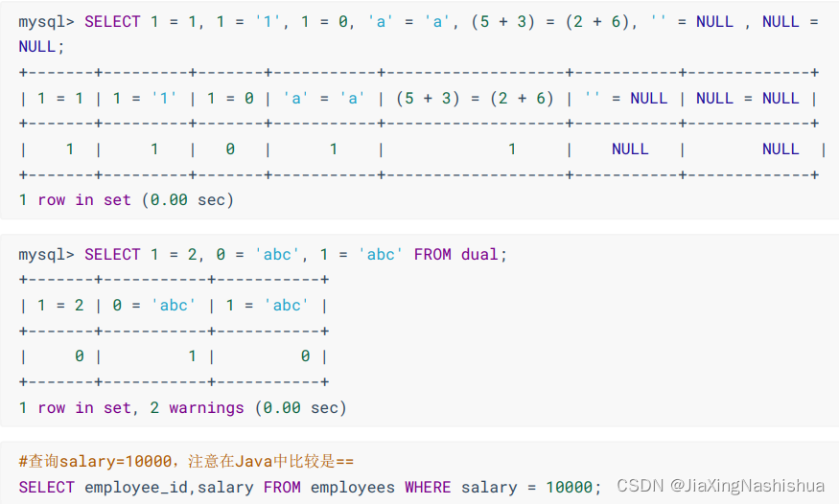Select the "'a' = 'a'" column header
This screenshot has height=504, width=839.
tap(324, 99)
